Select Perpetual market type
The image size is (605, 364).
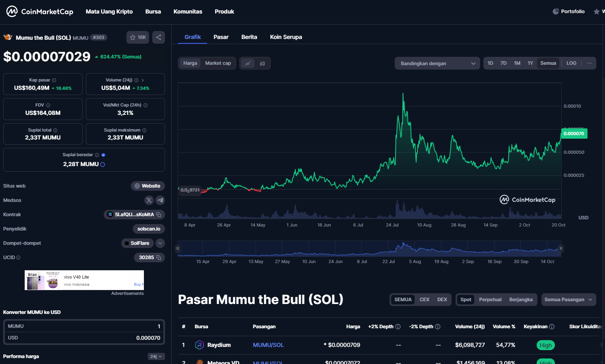pyautogui.click(x=490, y=300)
